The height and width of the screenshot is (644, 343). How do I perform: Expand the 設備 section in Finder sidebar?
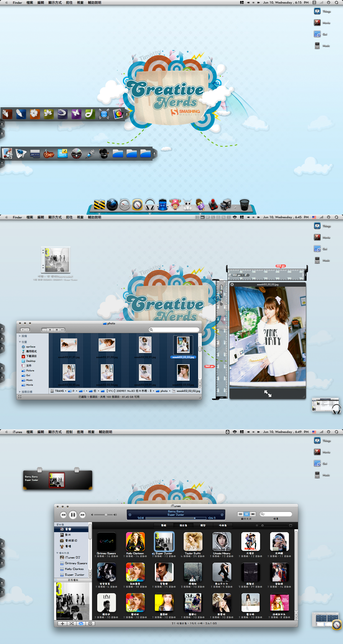(x=20, y=336)
